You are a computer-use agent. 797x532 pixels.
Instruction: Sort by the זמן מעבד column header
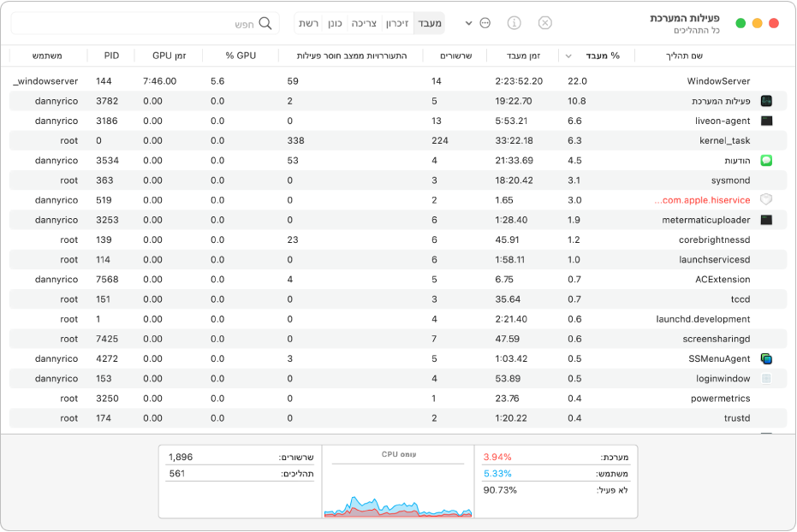point(523,56)
